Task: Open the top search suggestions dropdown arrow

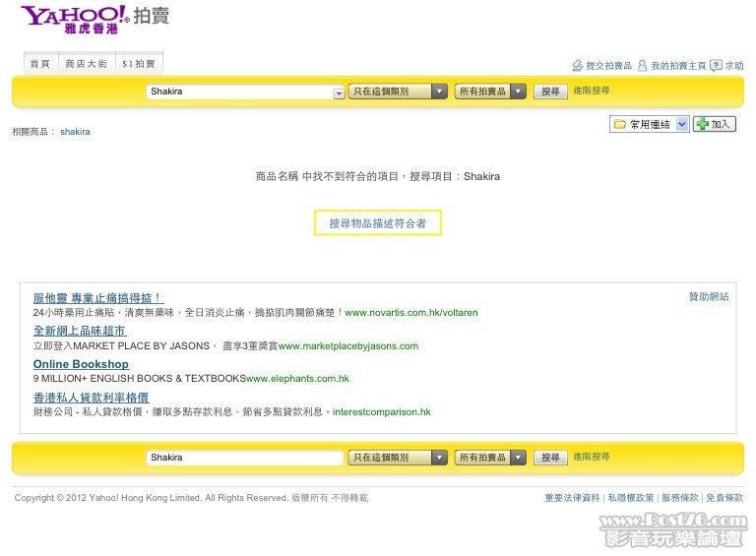Action: pos(339,93)
